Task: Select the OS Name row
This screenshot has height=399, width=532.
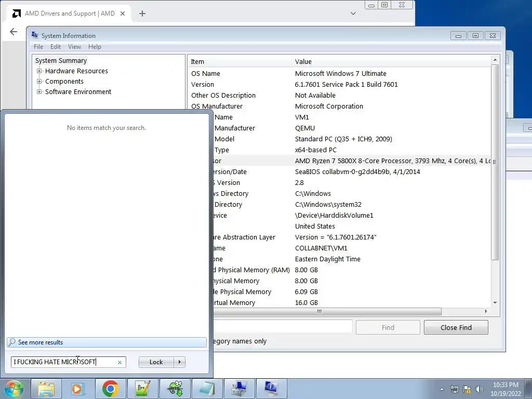Action: click(x=339, y=74)
